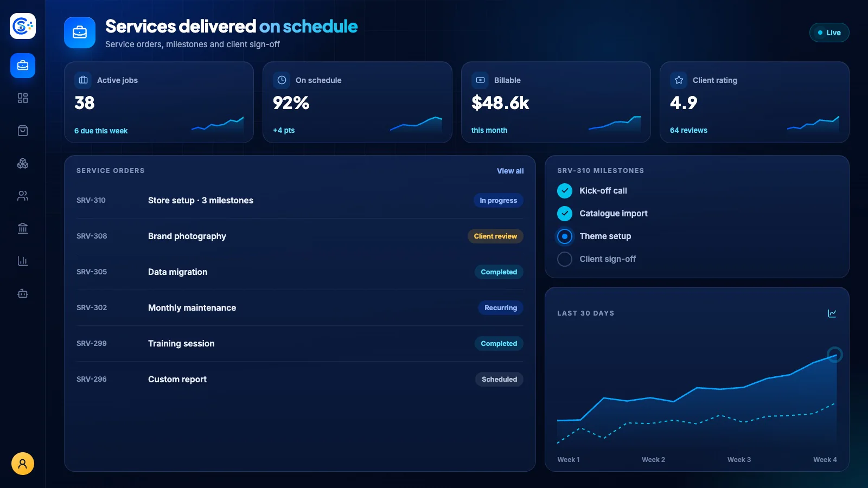Open the people sidebar icon

pos(23,196)
